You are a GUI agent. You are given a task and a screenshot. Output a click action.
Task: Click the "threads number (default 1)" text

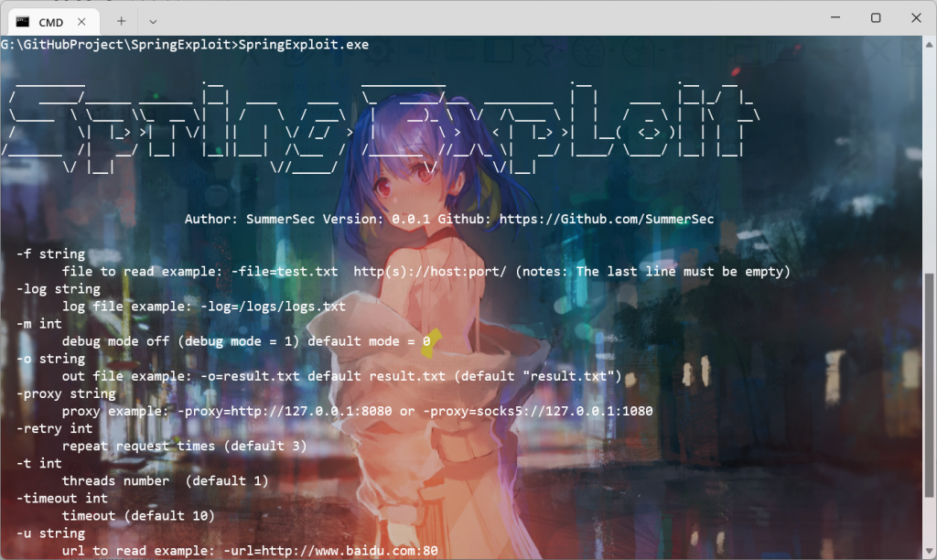[166, 481]
